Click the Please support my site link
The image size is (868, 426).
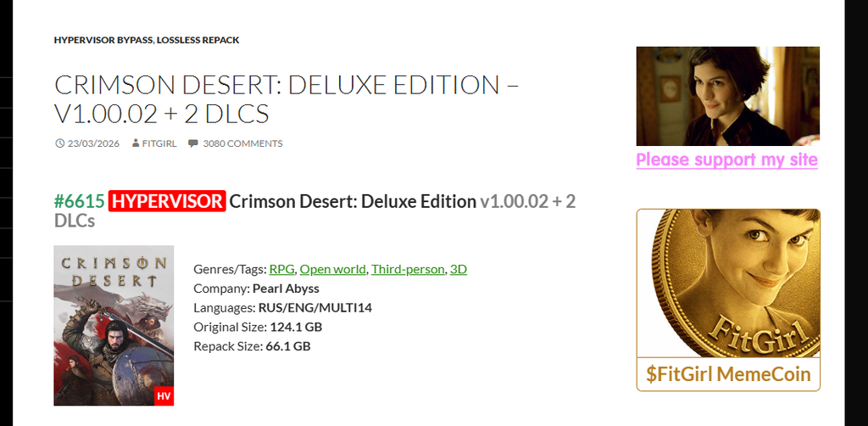point(726,160)
